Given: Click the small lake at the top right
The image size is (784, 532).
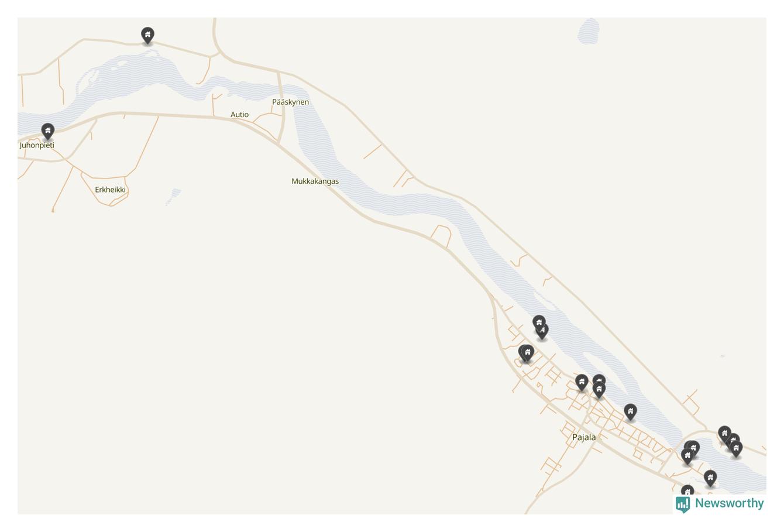Looking at the screenshot, I should pyautogui.click(x=589, y=31).
